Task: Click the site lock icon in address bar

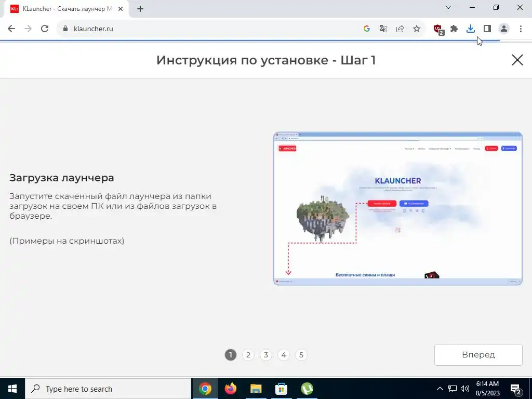Action: pos(65,29)
